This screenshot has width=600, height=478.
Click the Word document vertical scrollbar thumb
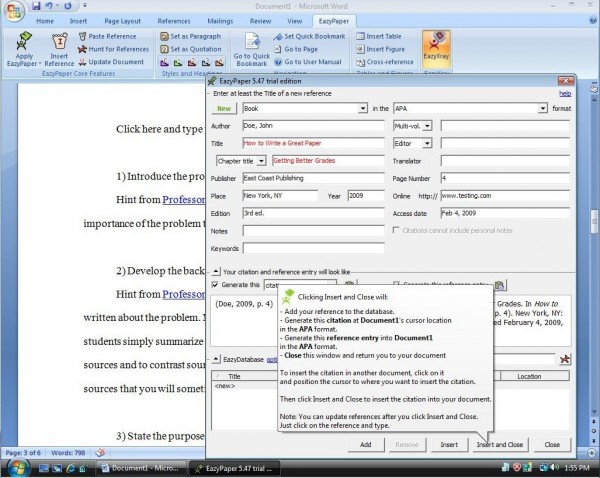click(x=594, y=221)
